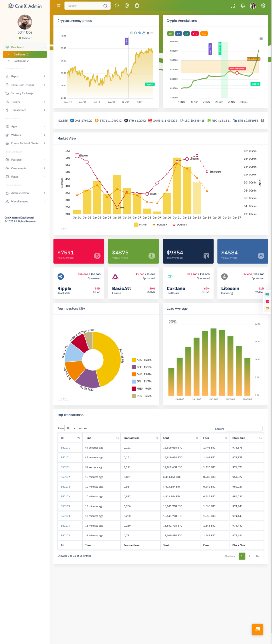Click the sidebar hamburger menu icon

coord(58,6)
